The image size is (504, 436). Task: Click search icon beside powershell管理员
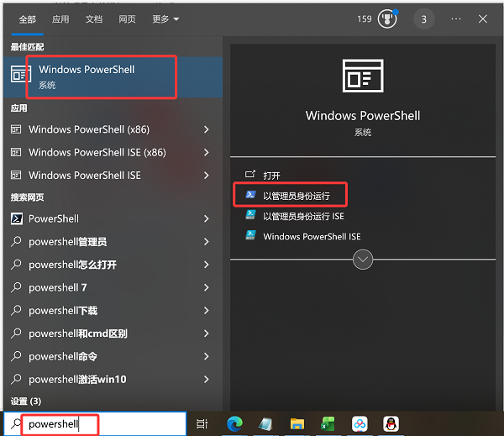point(16,241)
